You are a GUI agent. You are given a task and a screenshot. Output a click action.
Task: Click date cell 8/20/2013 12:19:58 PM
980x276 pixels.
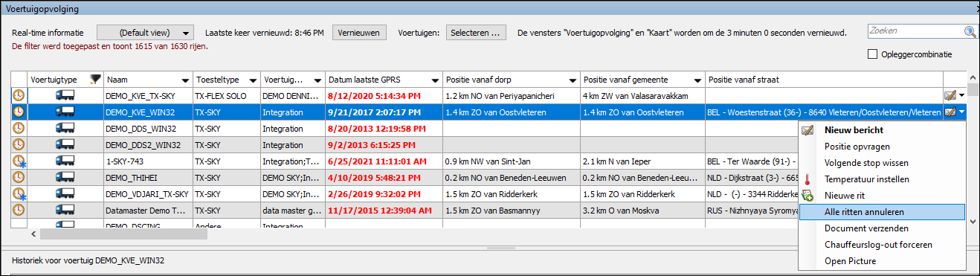(x=384, y=128)
